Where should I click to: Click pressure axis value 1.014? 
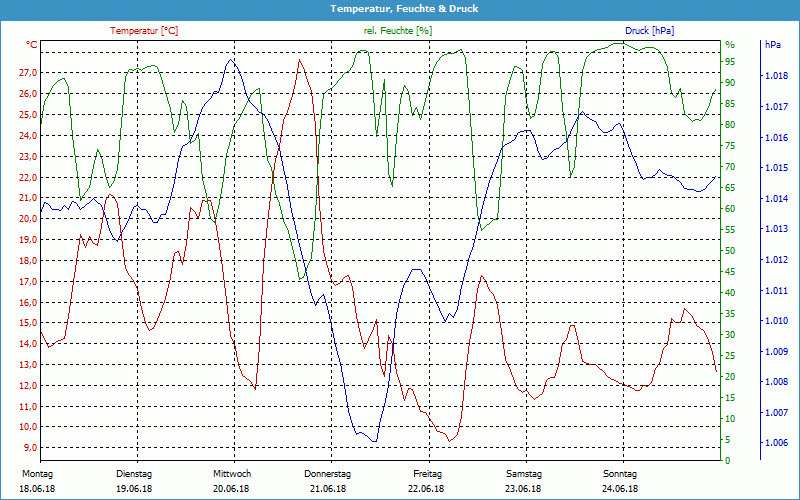point(776,198)
